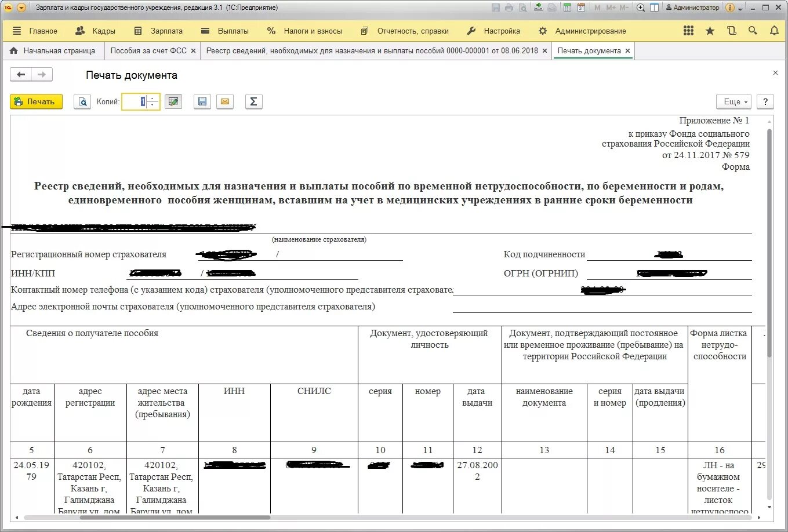Close the Печать документа form with X
788x532 pixels.
click(x=775, y=73)
